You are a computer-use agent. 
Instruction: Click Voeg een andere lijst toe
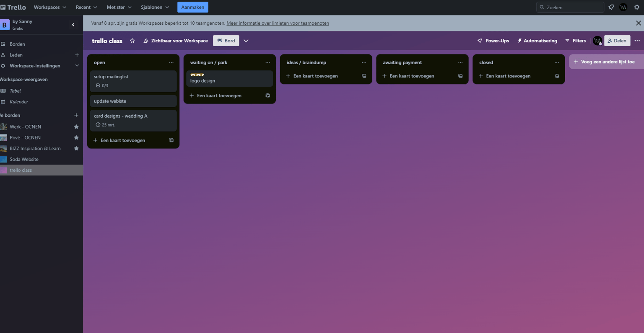coord(606,62)
